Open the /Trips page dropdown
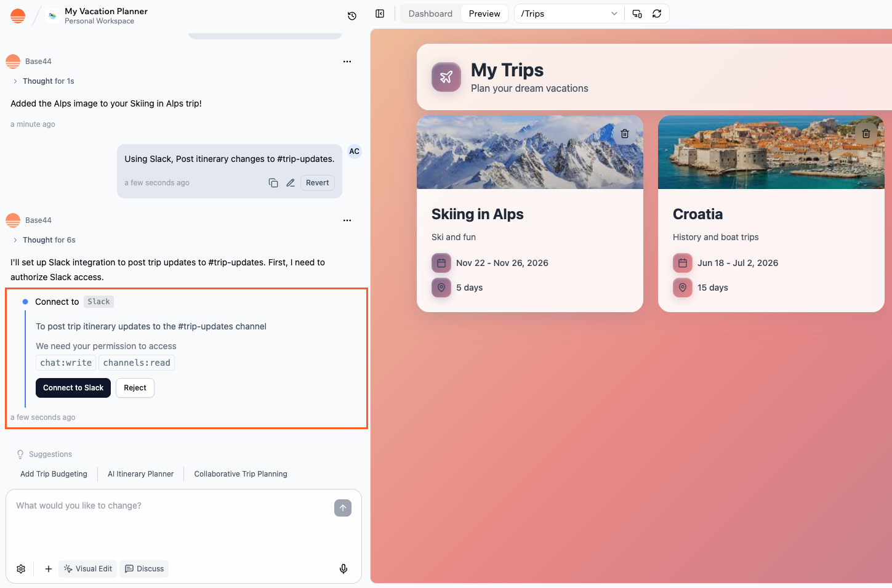The width and height of the screenshot is (892, 588). pyautogui.click(x=567, y=13)
